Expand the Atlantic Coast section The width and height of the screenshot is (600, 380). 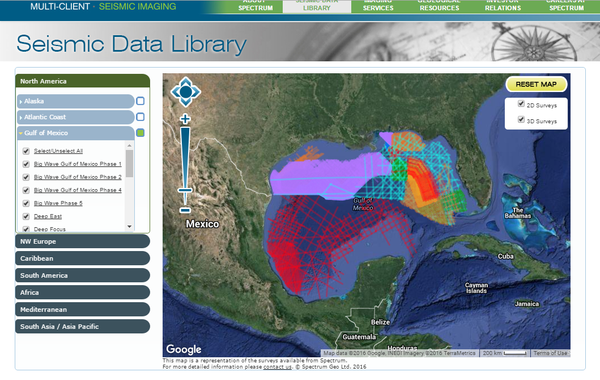tap(75, 117)
